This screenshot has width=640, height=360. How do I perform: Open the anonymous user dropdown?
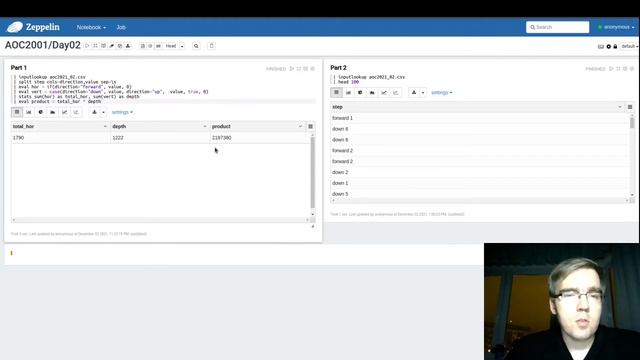coord(616,27)
